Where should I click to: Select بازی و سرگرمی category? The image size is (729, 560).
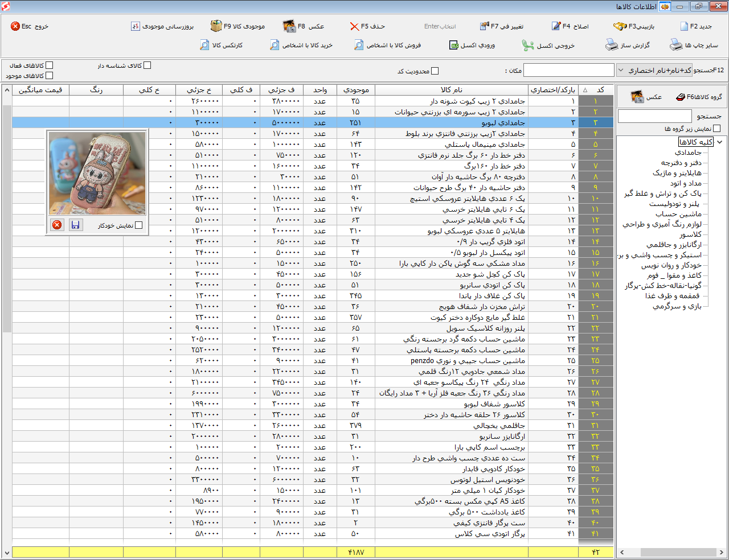pyautogui.click(x=677, y=306)
